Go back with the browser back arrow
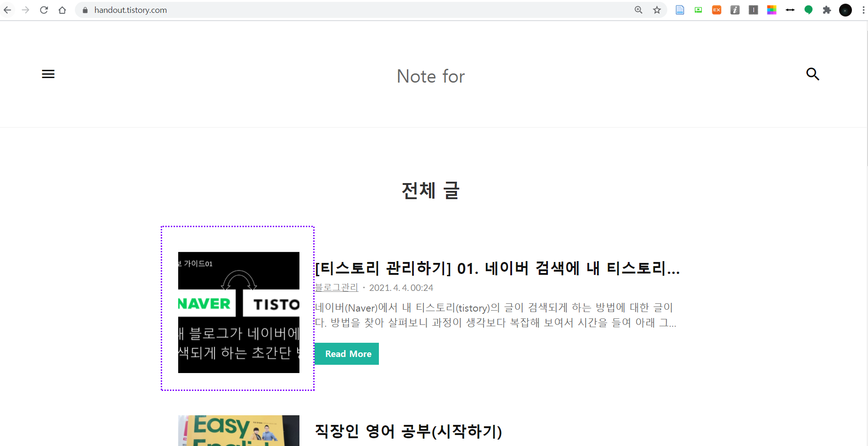 click(7, 10)
